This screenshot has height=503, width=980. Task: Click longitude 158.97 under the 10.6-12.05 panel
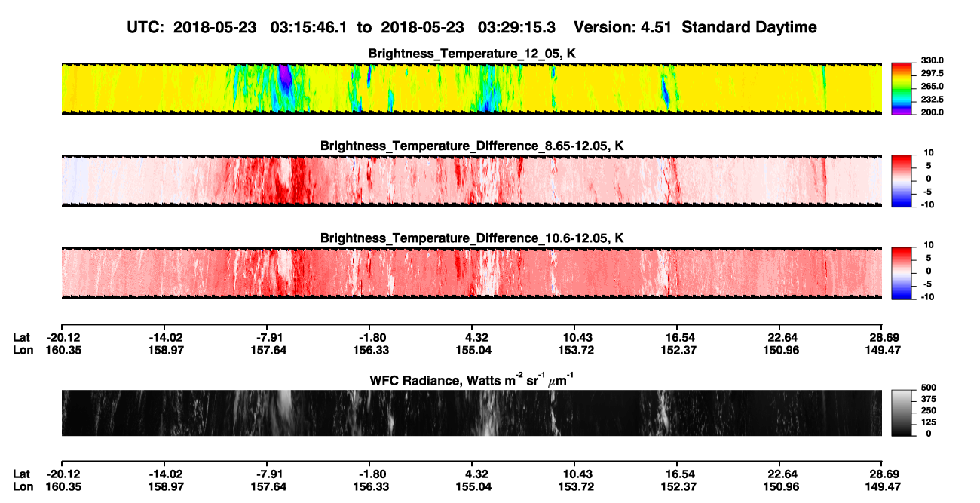[164, 350]
